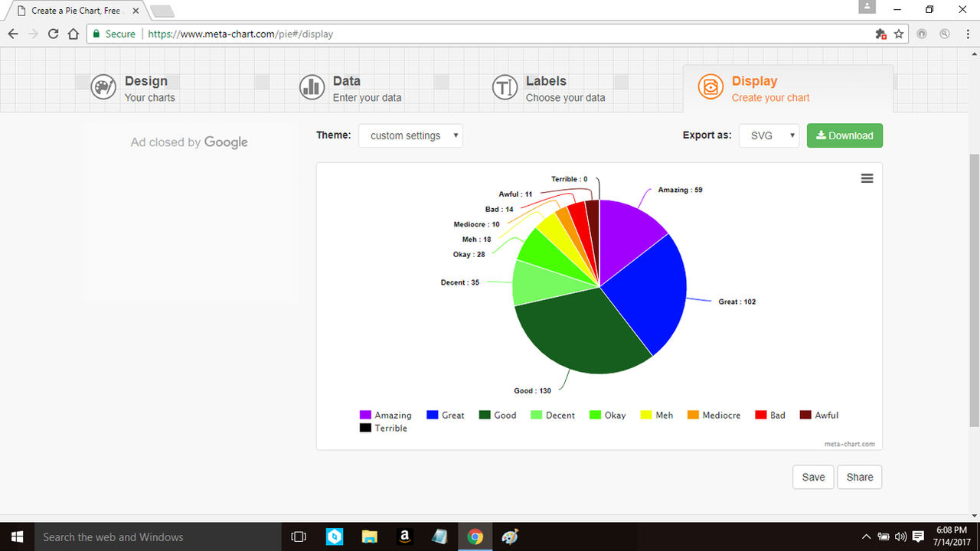Show hidden system tray icons
This screenshot has width=980, height=551.
pyautogui.click(x=866, y=536)
